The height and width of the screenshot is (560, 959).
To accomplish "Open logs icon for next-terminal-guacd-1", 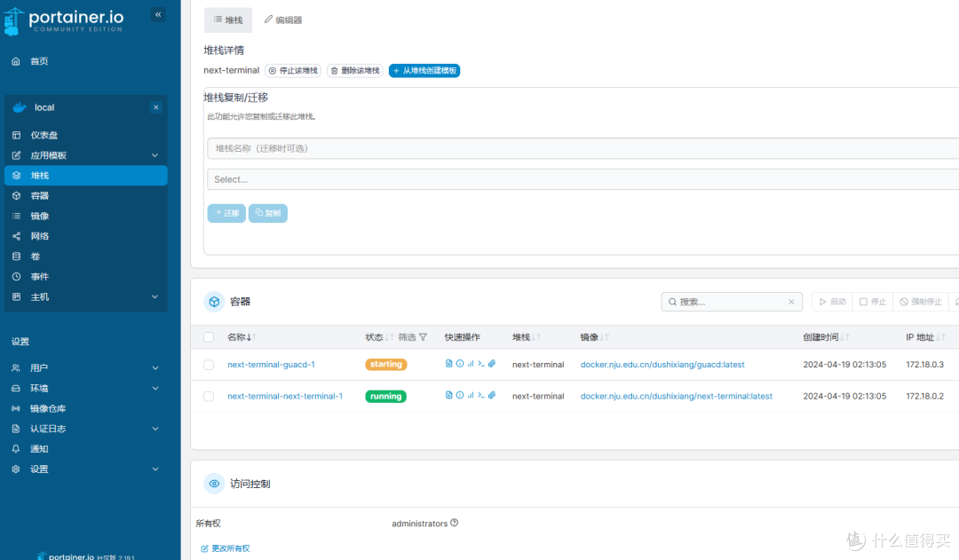I will coord(449,364).
